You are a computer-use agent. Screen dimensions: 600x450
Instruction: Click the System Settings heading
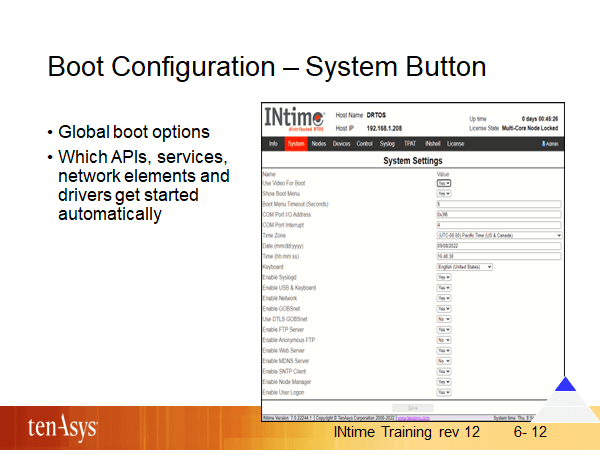tap(413, 161)
